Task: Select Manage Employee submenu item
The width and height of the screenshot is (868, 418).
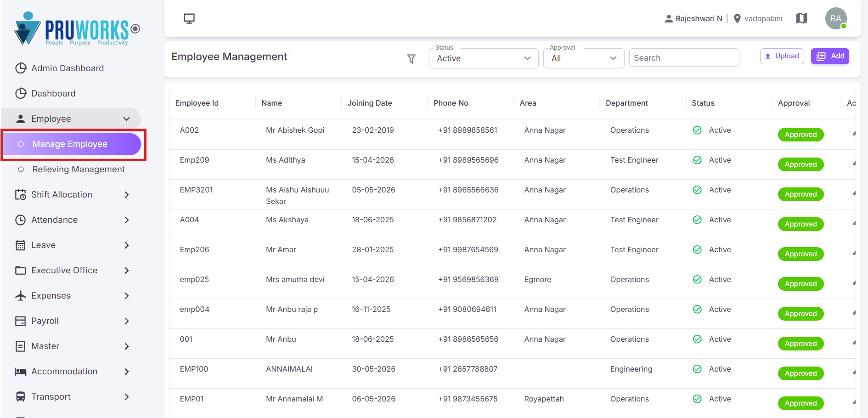Action: pos(72,144)
